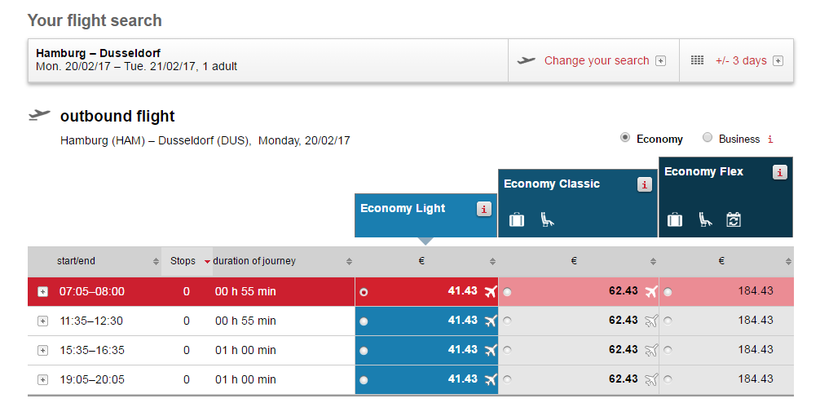Expand details of the 07:05–08:00 flight
This screenshot has width=820, height=403.
coord(42,292)
